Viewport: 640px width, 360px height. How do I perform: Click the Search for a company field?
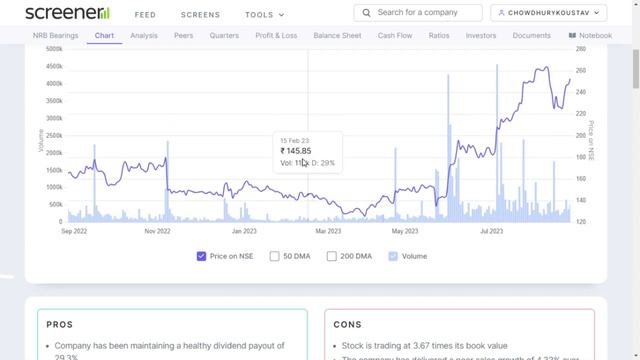click(418, 13)
